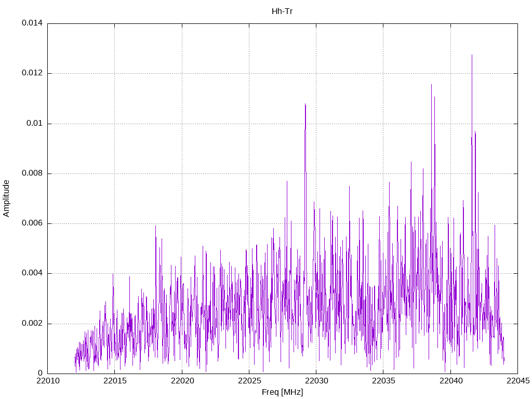Click the spectrum peak near 22038.5 MHz
Screen dimensions: 532x399
click(432, 85)
